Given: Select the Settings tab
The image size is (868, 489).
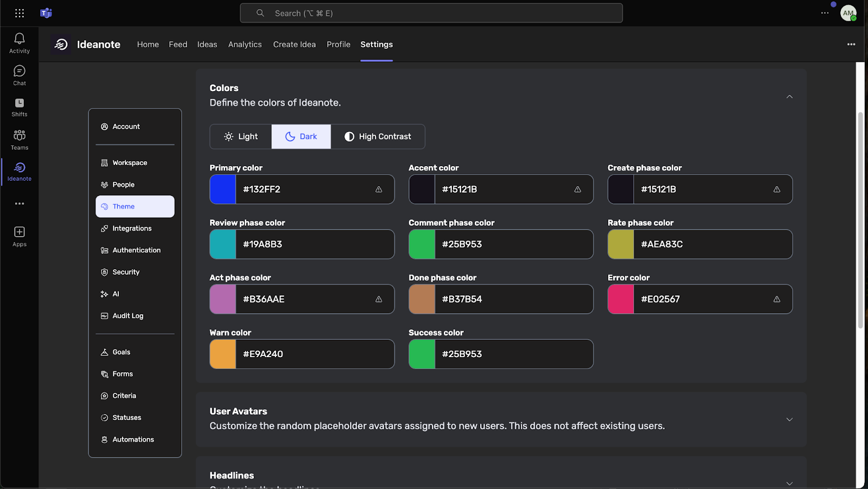Looking at the screenshot, I should (x=376, y=45).
